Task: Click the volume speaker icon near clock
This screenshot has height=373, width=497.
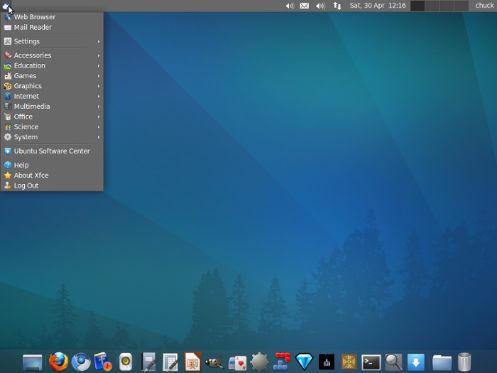Action: pyautogui.click(x=320, y=6)
